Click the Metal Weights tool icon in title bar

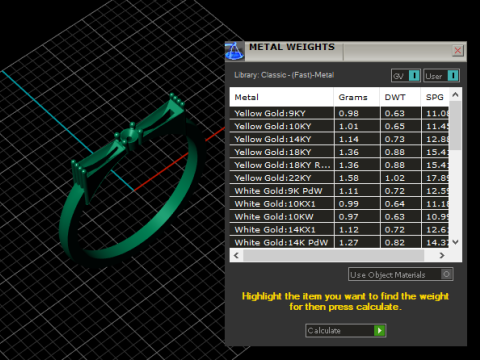[x=235, y=51]
